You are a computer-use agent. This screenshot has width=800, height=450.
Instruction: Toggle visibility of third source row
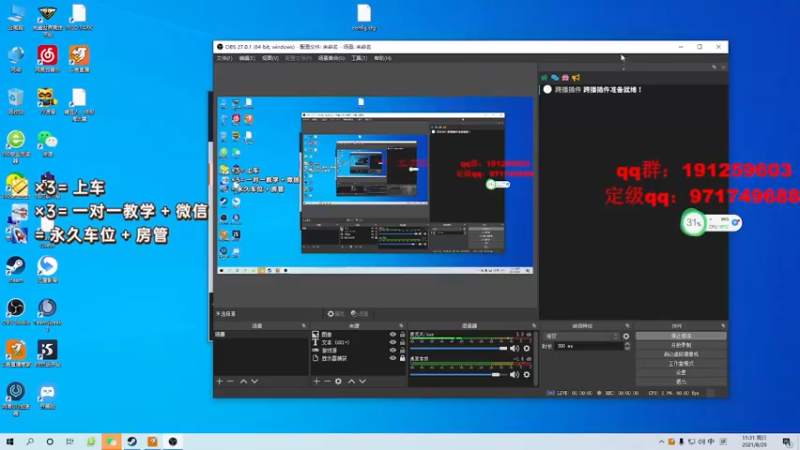(x=392, y=351)
